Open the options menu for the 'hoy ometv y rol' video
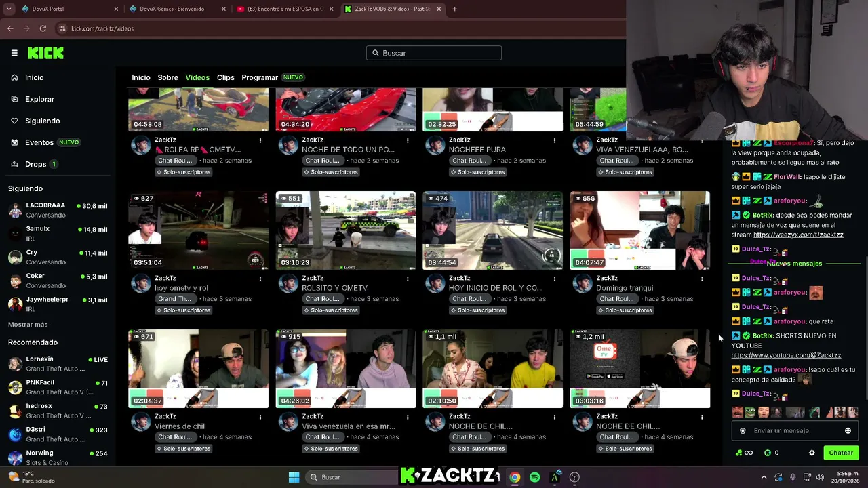868x488 pixels. (260, 279)
